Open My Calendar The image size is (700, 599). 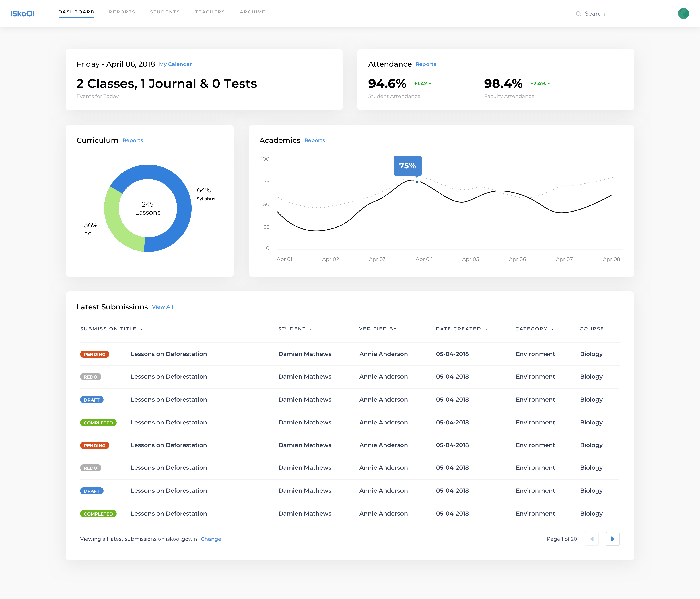click(x=175, y=64)
